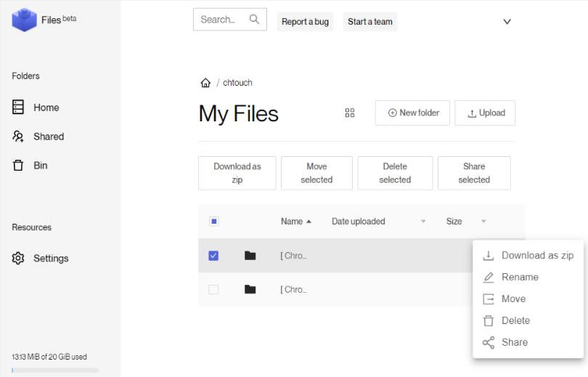Viewport: 588px width, 377px height.
Task: Open Settings gear in sidebar
Action: (x=18, y=259)
